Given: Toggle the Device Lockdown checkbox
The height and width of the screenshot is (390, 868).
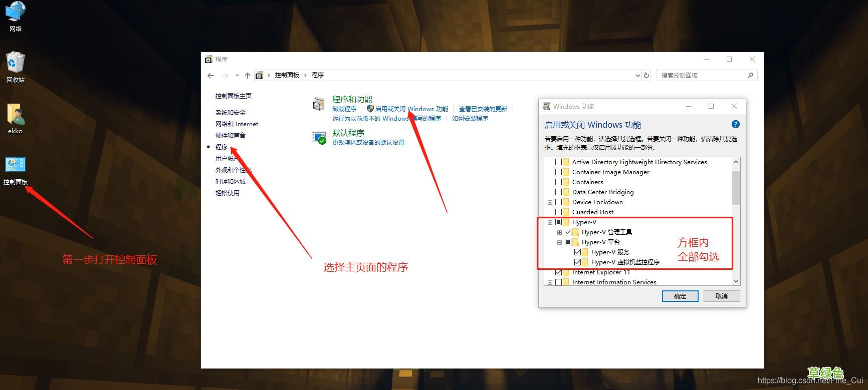Looking at the screenshot, I should 558,202.
